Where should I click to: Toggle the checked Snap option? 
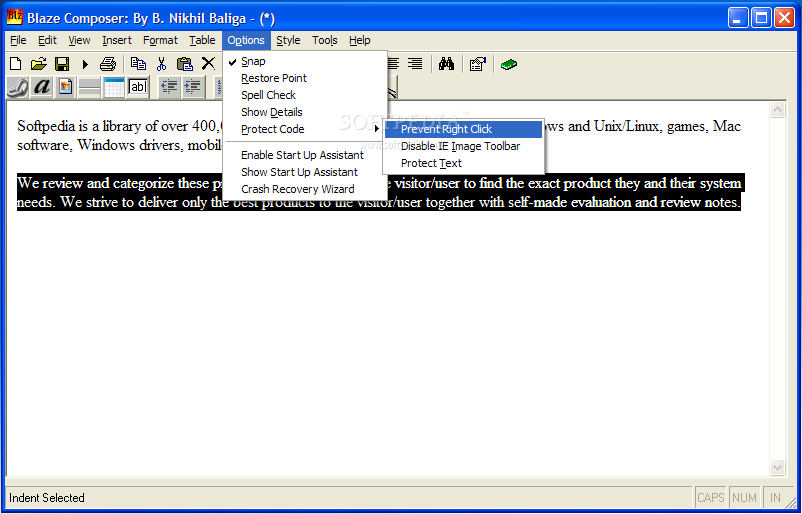305,61
